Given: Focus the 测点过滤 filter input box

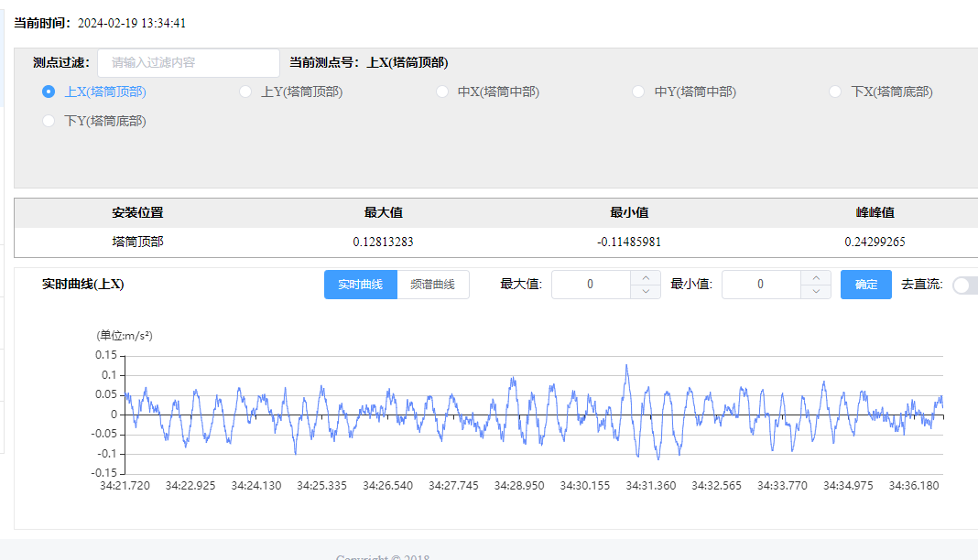Looking at the screenshot, I should pyautogui.click(x=188, y=63).
